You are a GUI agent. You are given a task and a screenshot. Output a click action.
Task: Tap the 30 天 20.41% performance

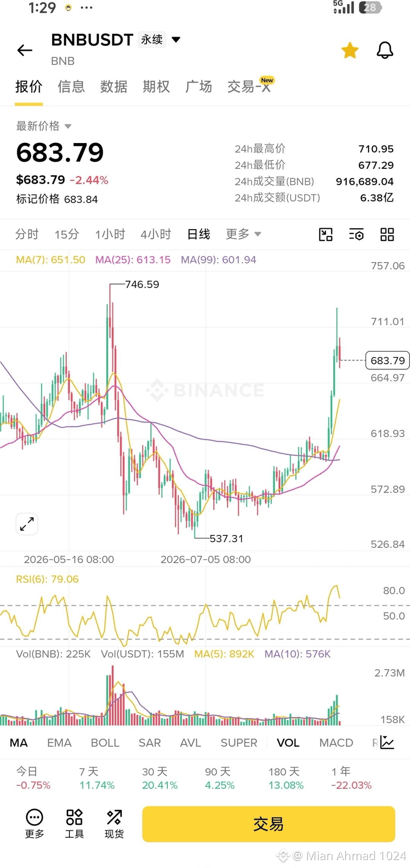pyautogui.click(x=159, y=778)
